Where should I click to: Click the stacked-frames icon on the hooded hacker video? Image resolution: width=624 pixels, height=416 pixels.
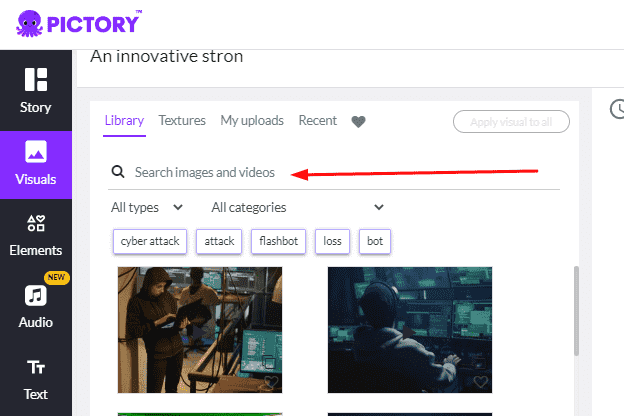pyautogui.click(x=269, y=362)
